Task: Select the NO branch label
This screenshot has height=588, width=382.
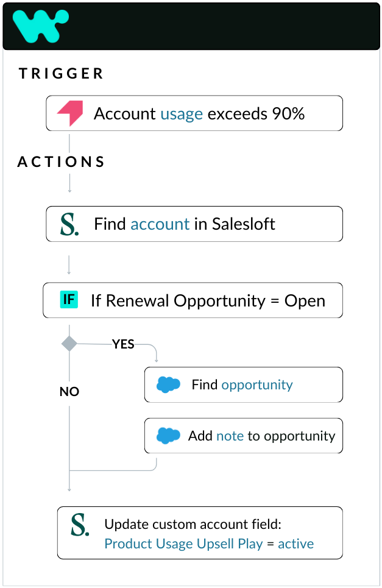Action: pyautogui.click(x=69, y=392)
